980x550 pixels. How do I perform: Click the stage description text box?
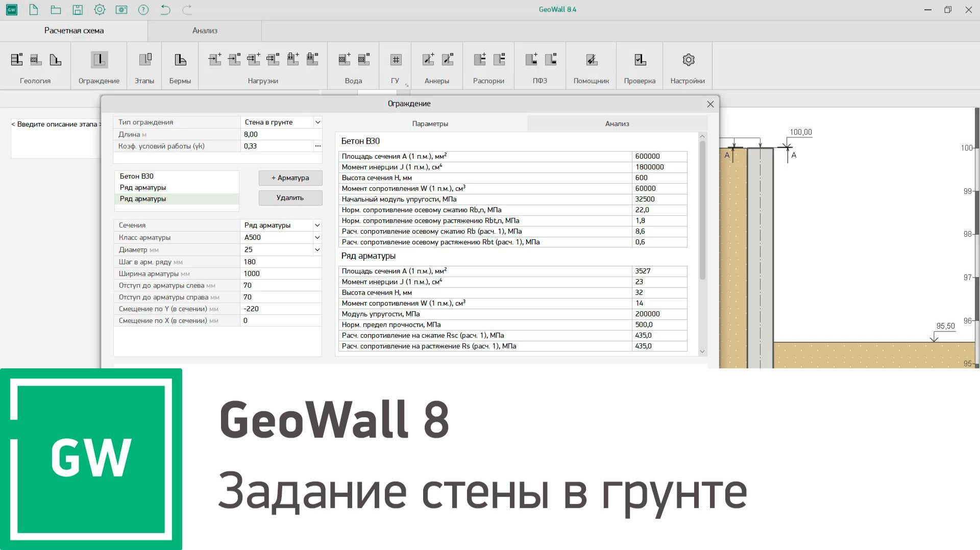(56, 138)
